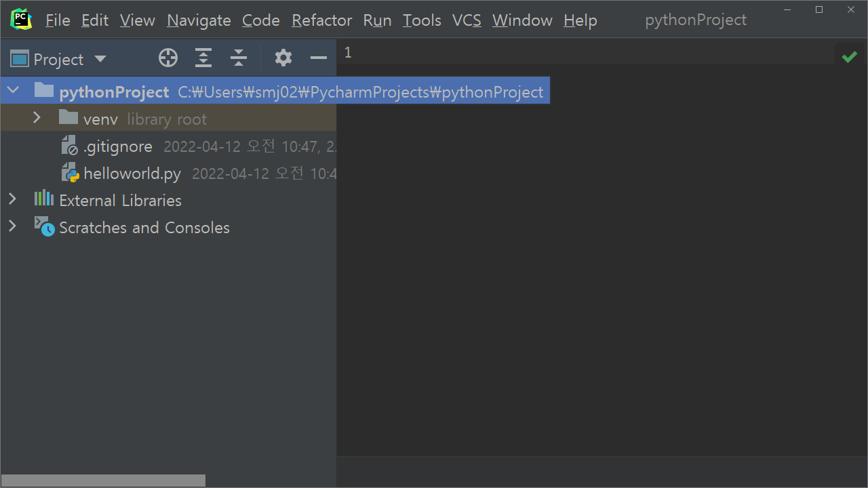
Task: Click the Expand All icon
Action: point(203,58)
